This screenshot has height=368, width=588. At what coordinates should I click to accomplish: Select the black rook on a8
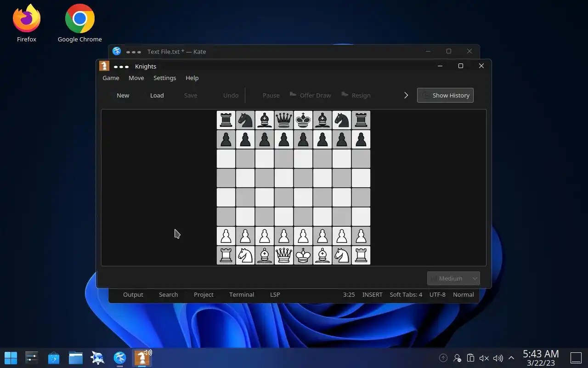[226, 120]
